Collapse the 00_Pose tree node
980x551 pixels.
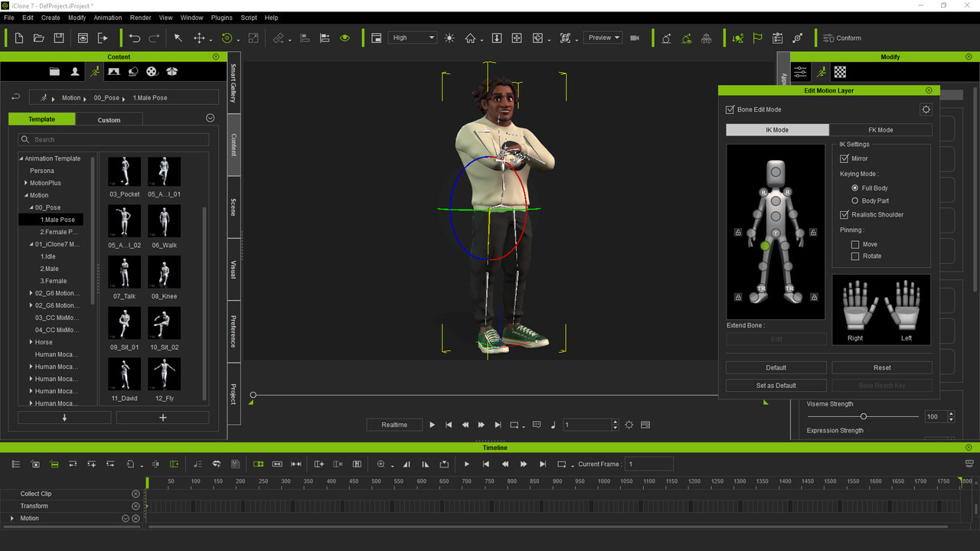coord(31,207)
